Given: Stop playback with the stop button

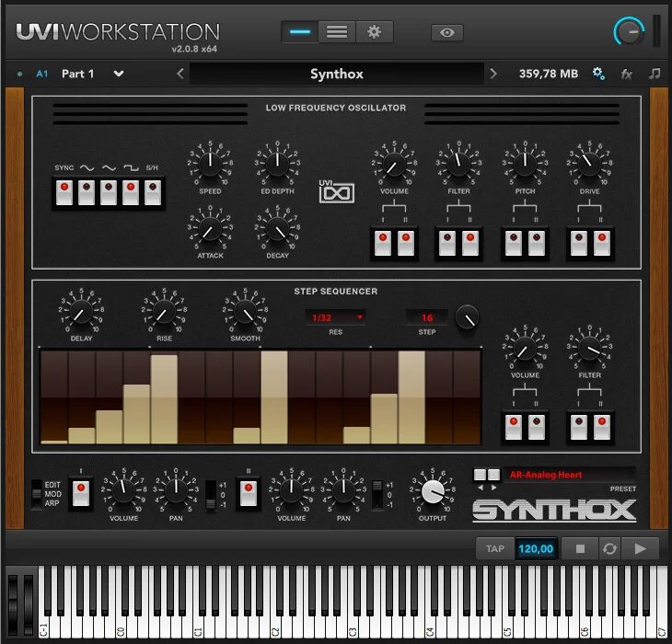Looking at the screenshot, I should tap(580, 549).
